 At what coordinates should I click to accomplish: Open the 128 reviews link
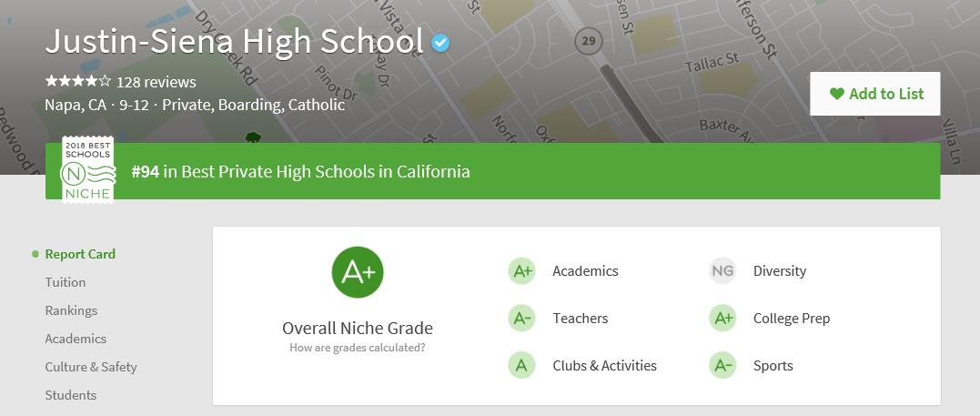pos(157,82)
